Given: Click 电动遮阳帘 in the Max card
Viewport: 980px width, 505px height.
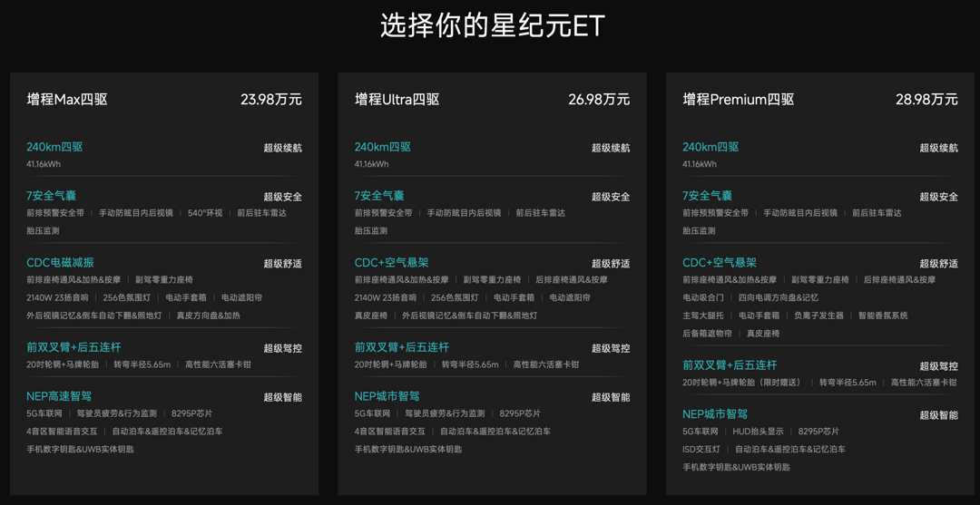Looking at the screenshot, I should coord(242,297).
